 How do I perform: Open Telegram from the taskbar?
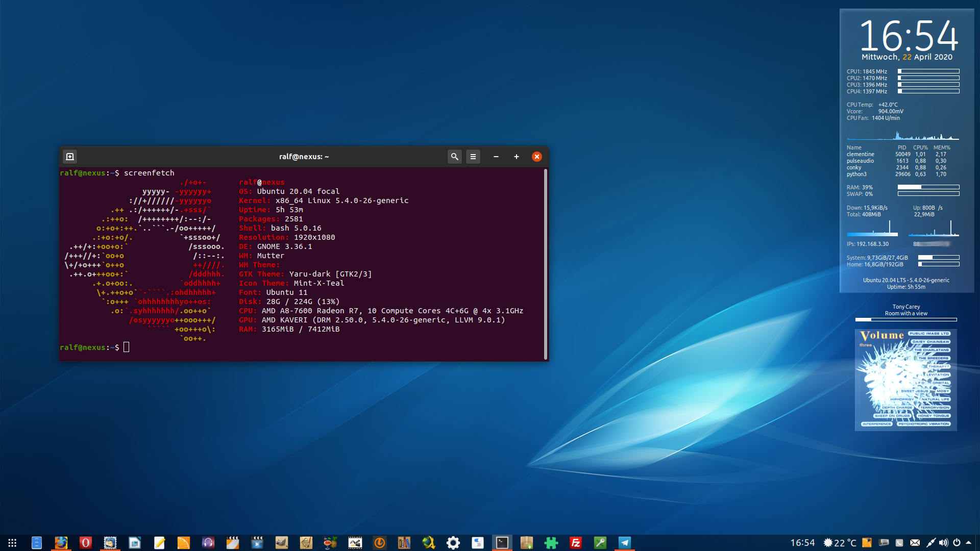pyautogui.click(x=625, y=543)
